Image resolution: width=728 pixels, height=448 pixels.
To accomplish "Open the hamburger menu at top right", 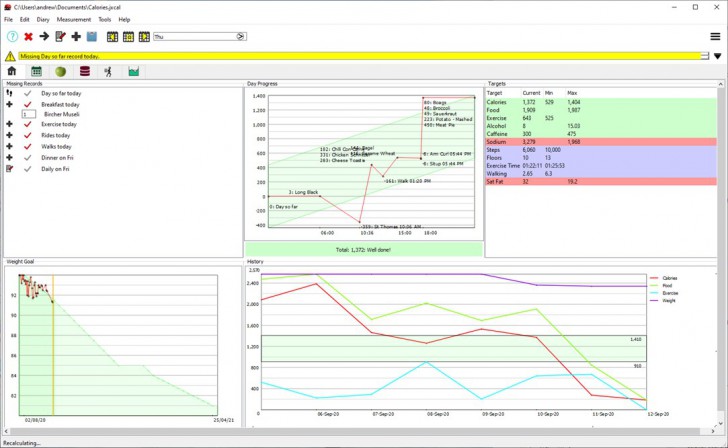I will 715,36.
